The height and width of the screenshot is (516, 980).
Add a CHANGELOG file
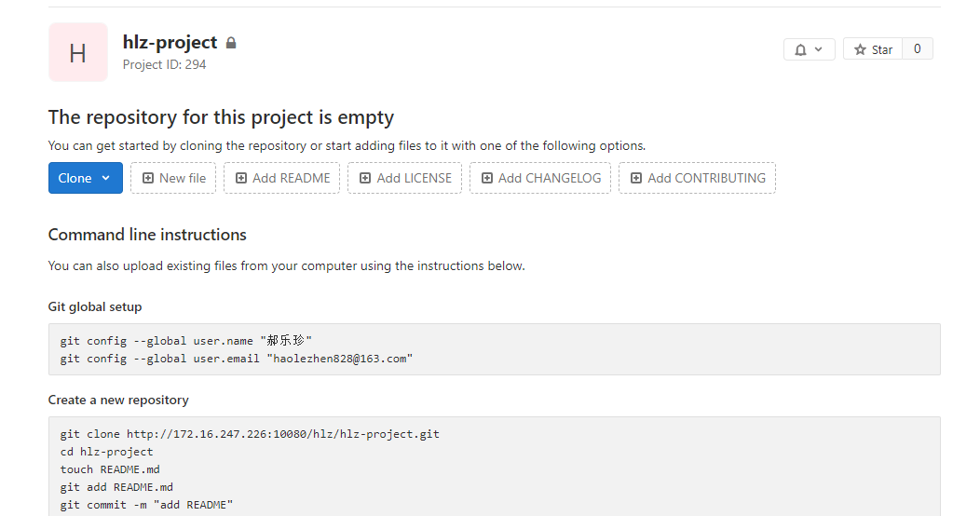[540, 178]
